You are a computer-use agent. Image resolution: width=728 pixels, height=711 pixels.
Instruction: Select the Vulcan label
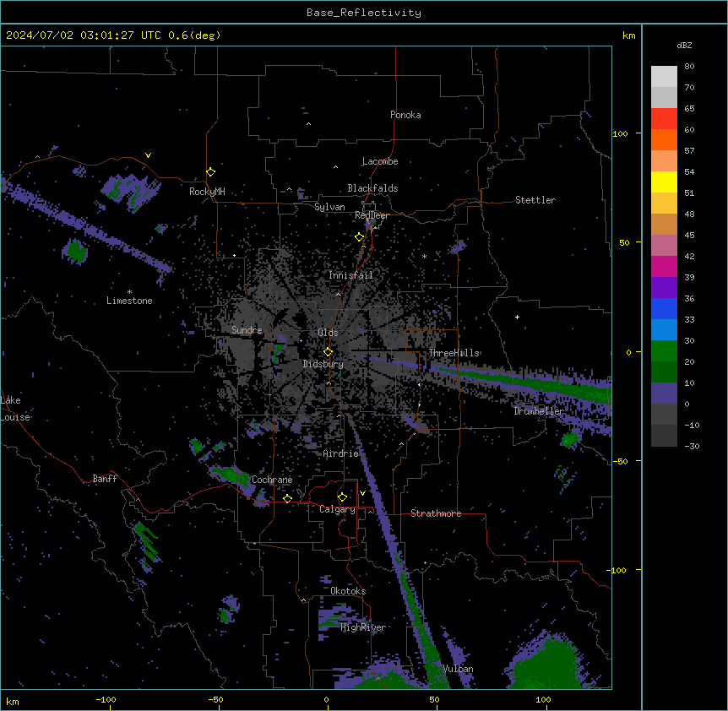coord(458,669)
